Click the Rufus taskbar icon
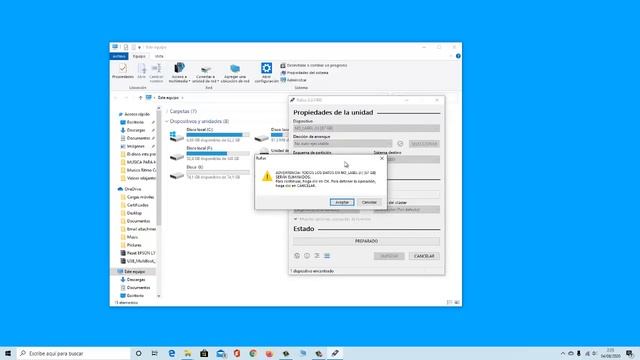This screenshot has width=640, height=360. pyautogui.click(x=335, y=353)
